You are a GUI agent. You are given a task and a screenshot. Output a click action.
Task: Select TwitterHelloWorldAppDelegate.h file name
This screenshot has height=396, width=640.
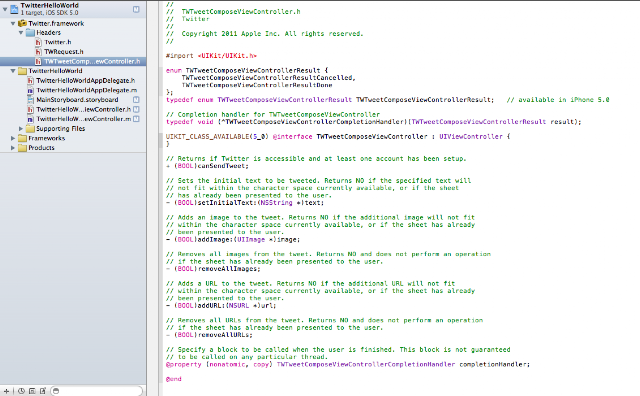coord(85,80)
